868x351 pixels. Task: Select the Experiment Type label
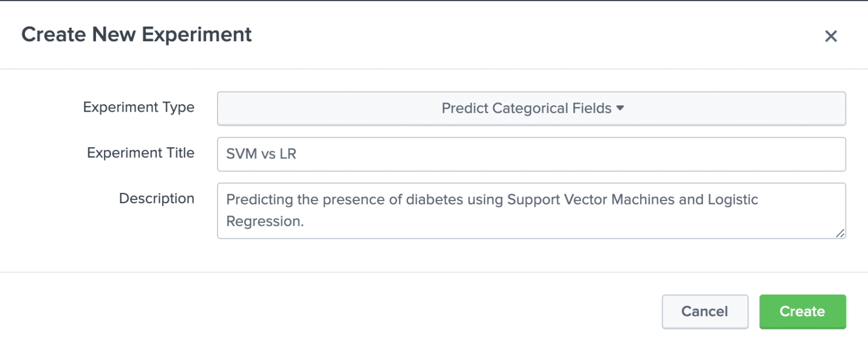tap(139, 107)
